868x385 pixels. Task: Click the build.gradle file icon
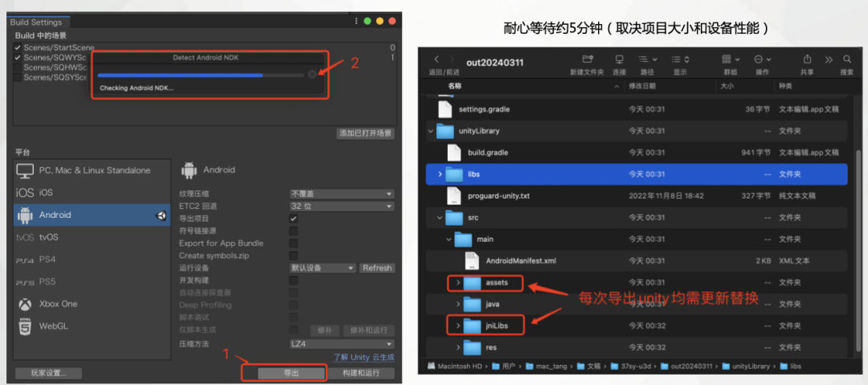(x=454, y=153)
